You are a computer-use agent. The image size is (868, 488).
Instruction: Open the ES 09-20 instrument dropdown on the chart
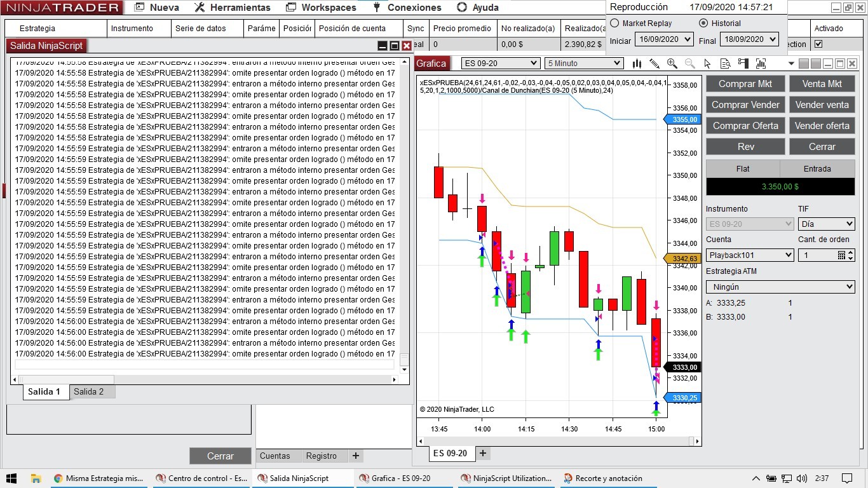[x=501, y=63]
